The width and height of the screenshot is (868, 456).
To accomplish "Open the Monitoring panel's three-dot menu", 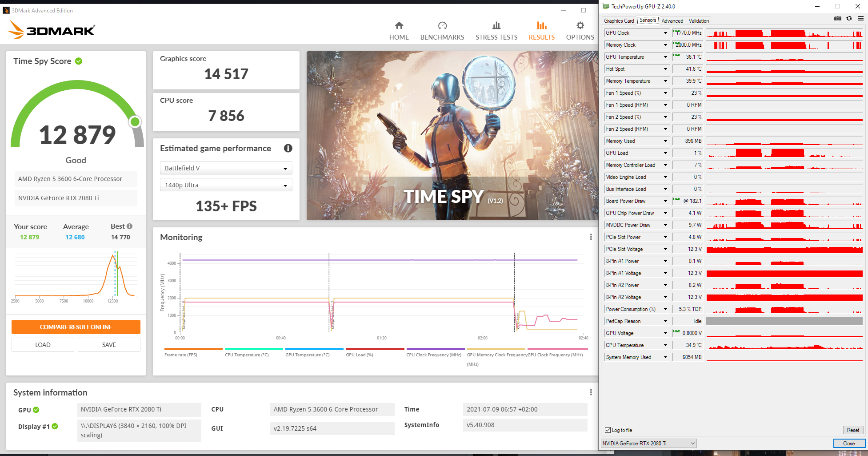I will pyautogui.click(x=591, y=237).
